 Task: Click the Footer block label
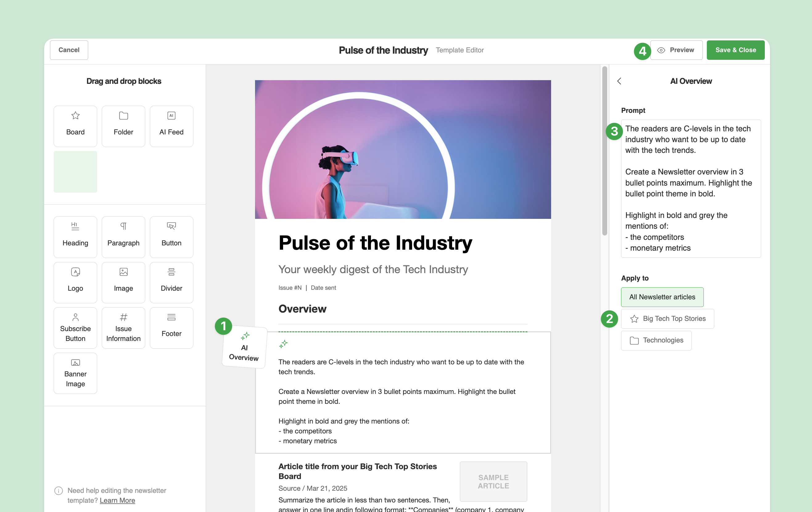click(x=171, y=334)
